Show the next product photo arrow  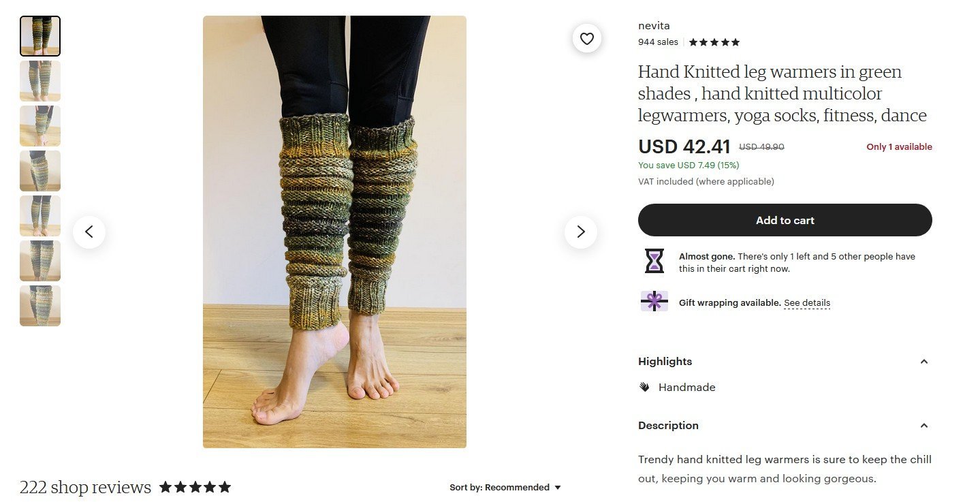(x=581, y=232)
